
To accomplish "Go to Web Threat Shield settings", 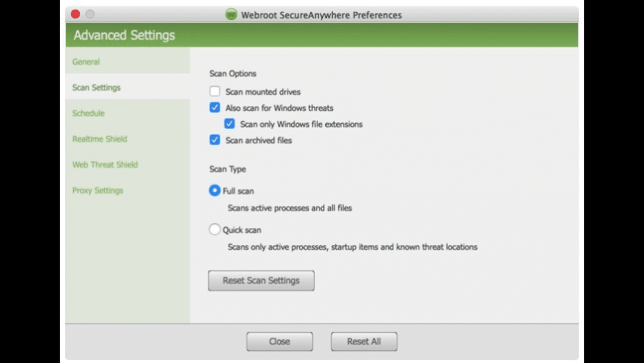I will click(127, 164).
